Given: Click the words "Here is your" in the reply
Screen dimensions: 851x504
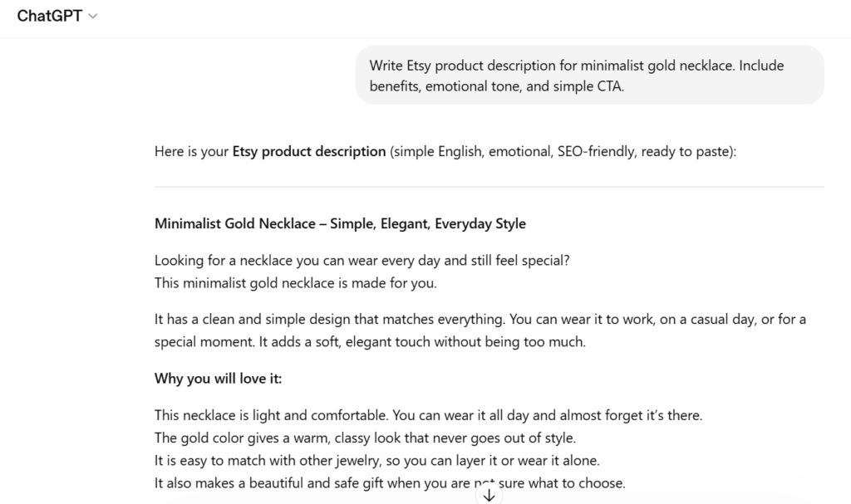Looking at the screenshot, I should tap(191, 152).
